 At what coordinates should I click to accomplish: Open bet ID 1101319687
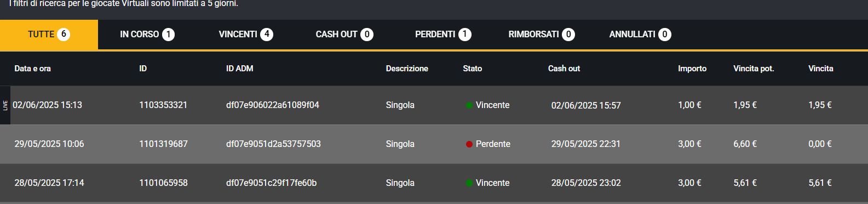point(163,144)
